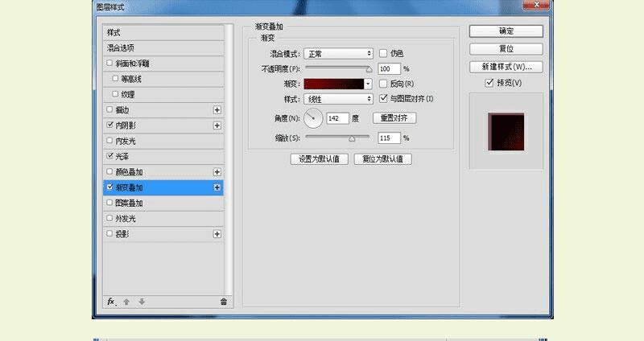Add another 渐变叠加 effect with plus icon
Screen dimensions: 644x341
[217, 187]
